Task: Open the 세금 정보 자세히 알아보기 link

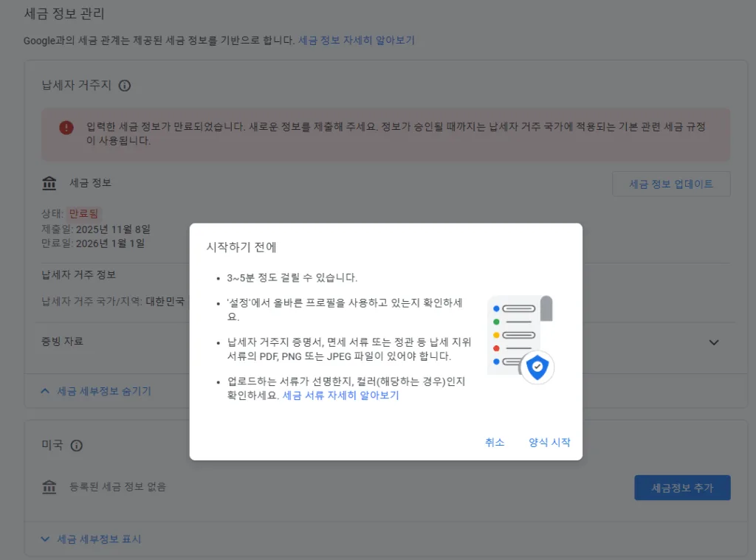Action: point(357,39)
